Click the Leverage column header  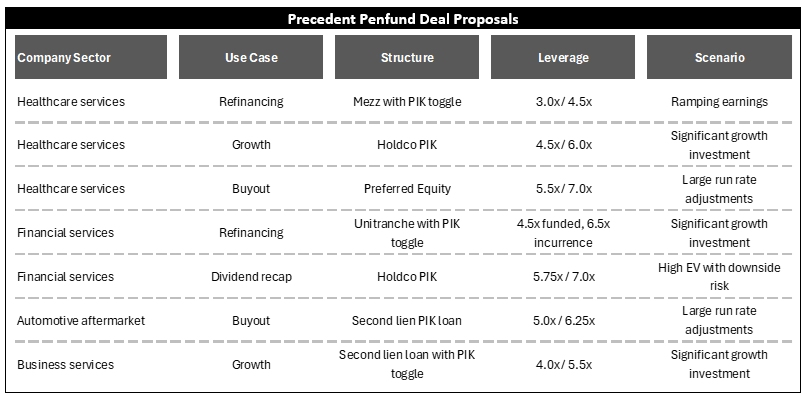[563, 57]
